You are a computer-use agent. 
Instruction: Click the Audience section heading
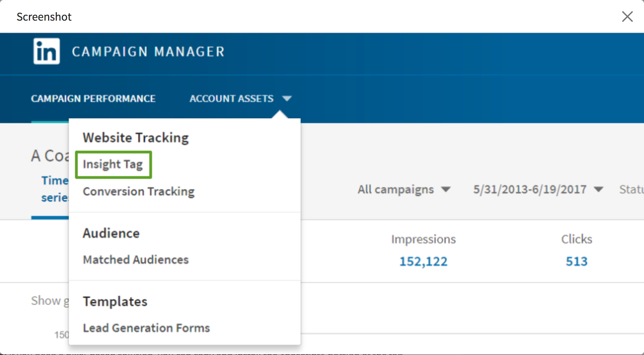pyautogui.click(x=111, y=233)
